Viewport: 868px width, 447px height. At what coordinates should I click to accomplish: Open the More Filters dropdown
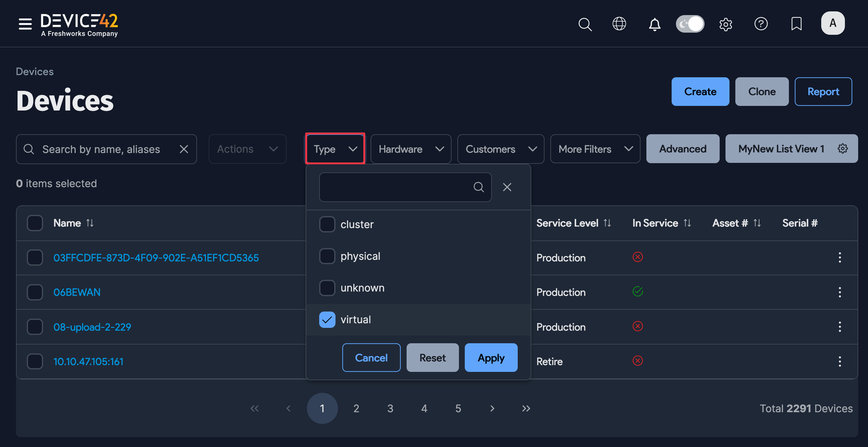(595, 149)
